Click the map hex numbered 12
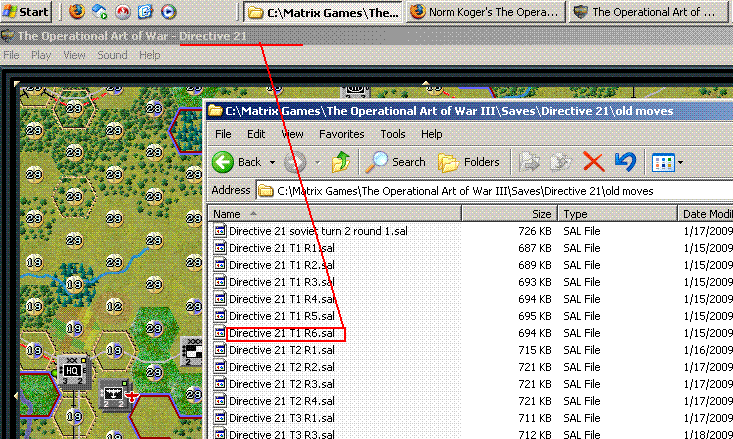Image resolution: width=733 pixels, height=439 pixels. [x=114, y=307]
